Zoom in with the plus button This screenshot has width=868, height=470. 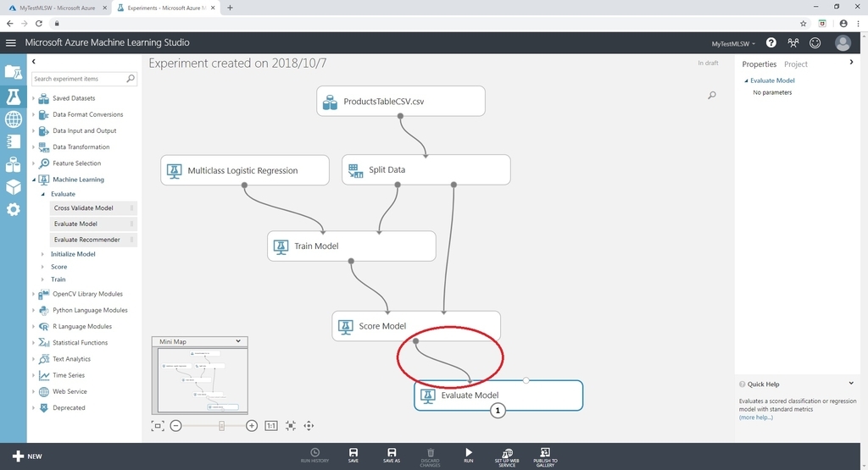(x=251, y=426)
